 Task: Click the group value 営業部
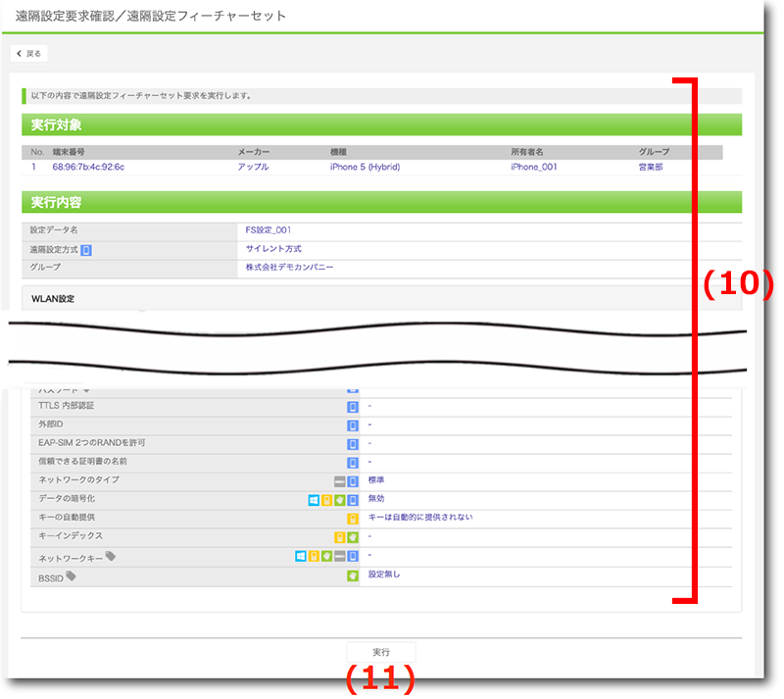pyautogui.click(x=651, y=167)
